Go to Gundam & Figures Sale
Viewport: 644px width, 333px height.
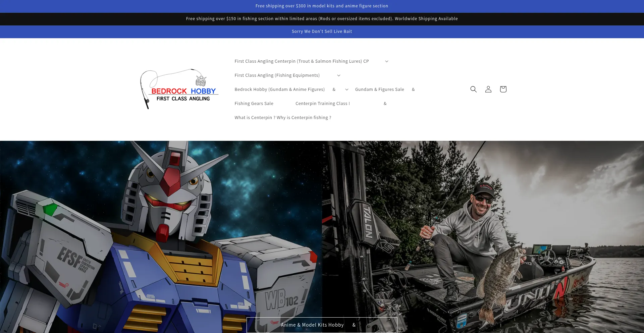point(379,90)
